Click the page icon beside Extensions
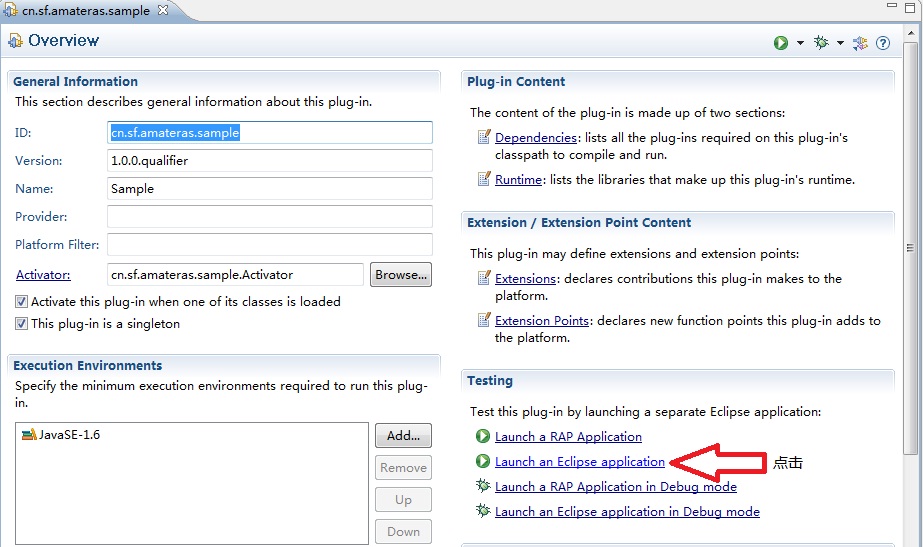 (x=484, y=277)
